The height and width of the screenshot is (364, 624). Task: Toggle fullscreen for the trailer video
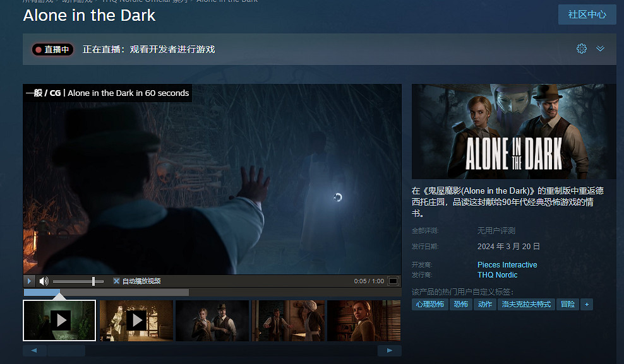pyautogui.click(x=393, y=281)
